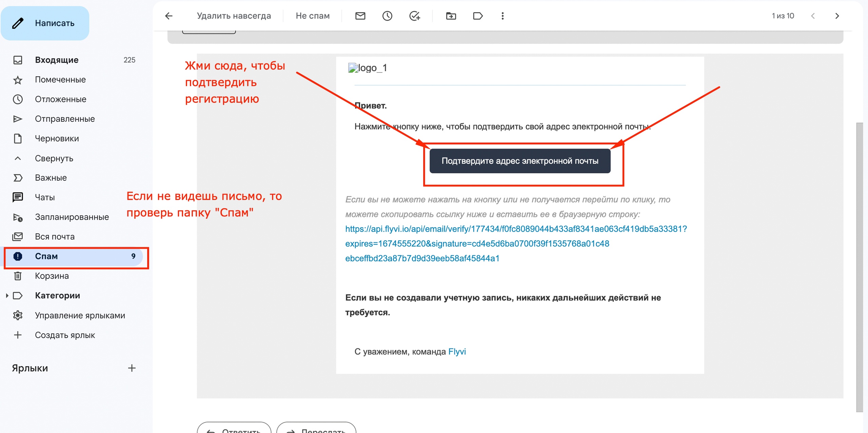Click Удалить навсегда button

point(234,16)
